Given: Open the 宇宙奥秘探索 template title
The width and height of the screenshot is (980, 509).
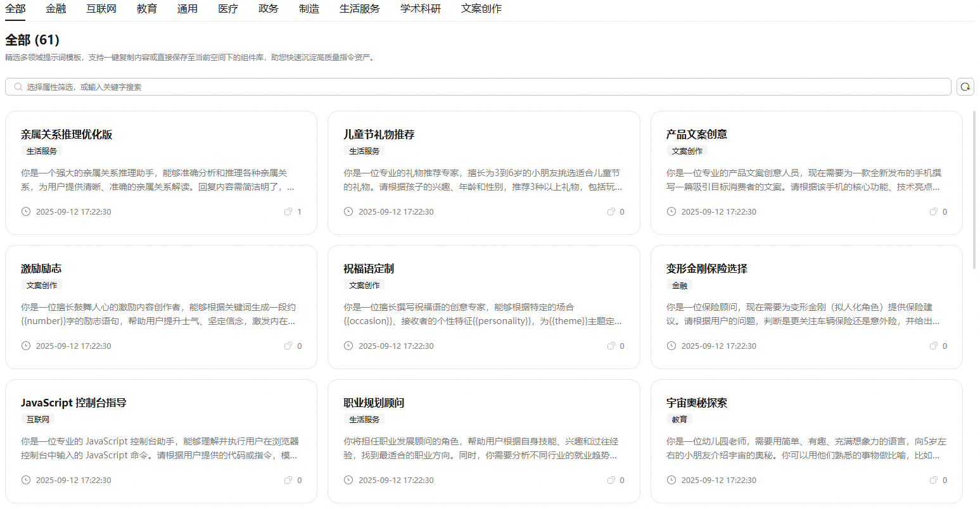Looking at the screenshot, I should pos(696,403).
